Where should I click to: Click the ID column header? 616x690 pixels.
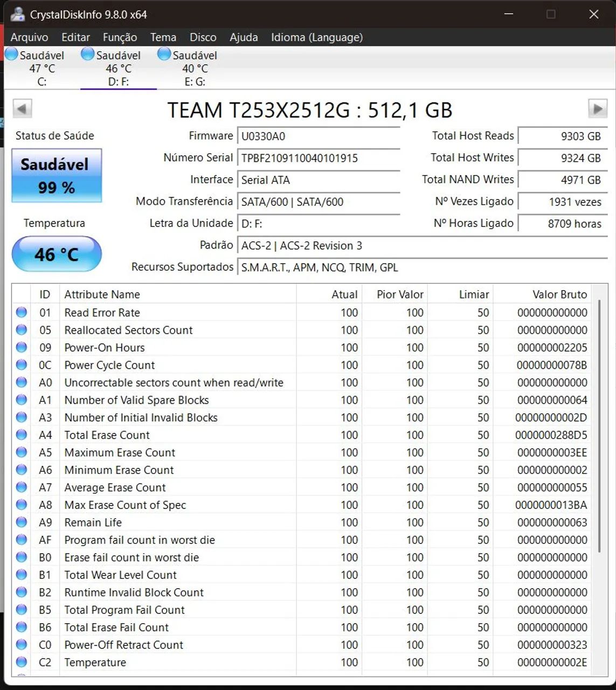tap(45, 294)
